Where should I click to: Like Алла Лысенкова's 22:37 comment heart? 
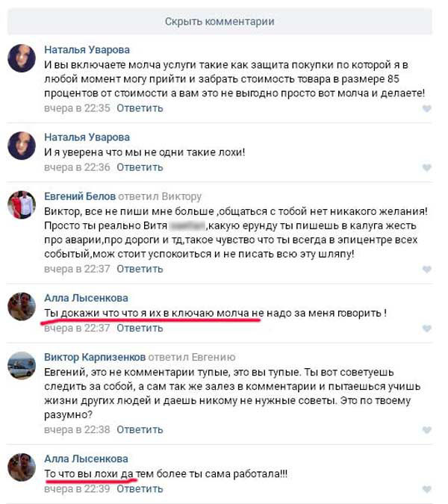(426, 329)
